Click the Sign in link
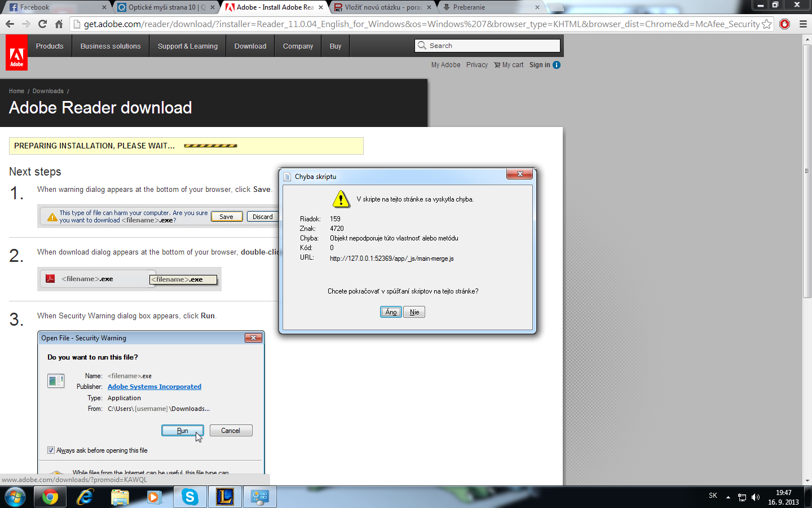The height and width of the screenshot is (508, 812). coord(540,65)
